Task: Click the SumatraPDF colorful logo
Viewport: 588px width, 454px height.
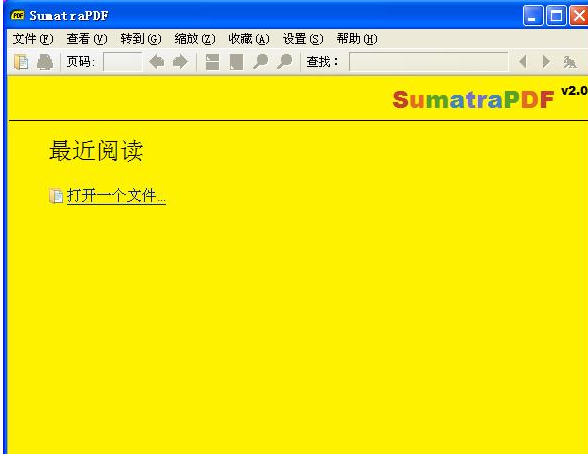Action: pos(473,100)
